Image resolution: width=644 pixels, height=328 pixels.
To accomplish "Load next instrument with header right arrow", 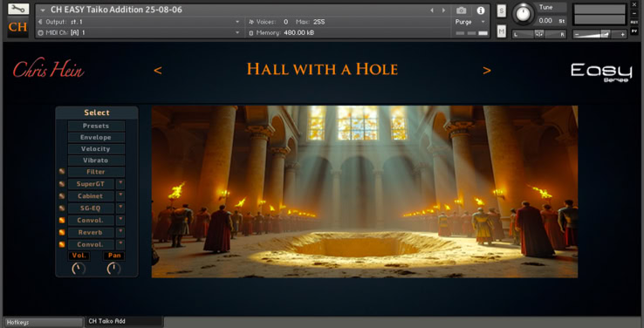I will pos(443,10).
